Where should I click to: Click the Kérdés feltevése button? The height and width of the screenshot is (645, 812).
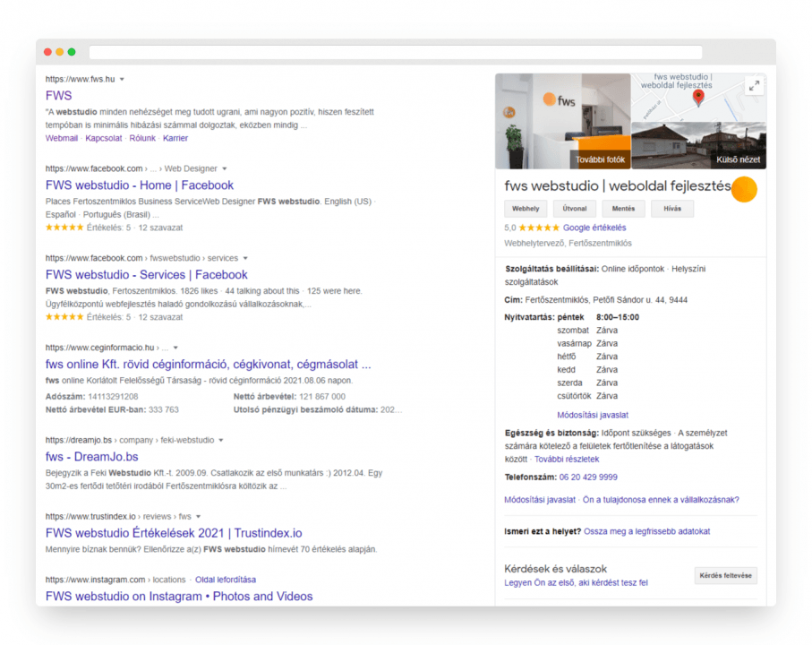point(725,576)
